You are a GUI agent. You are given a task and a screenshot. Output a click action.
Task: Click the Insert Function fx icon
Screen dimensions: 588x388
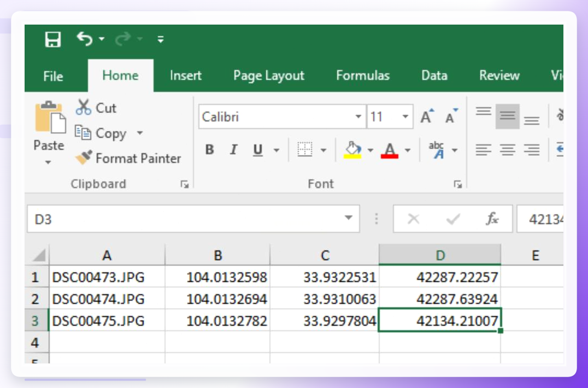(492, 219)
